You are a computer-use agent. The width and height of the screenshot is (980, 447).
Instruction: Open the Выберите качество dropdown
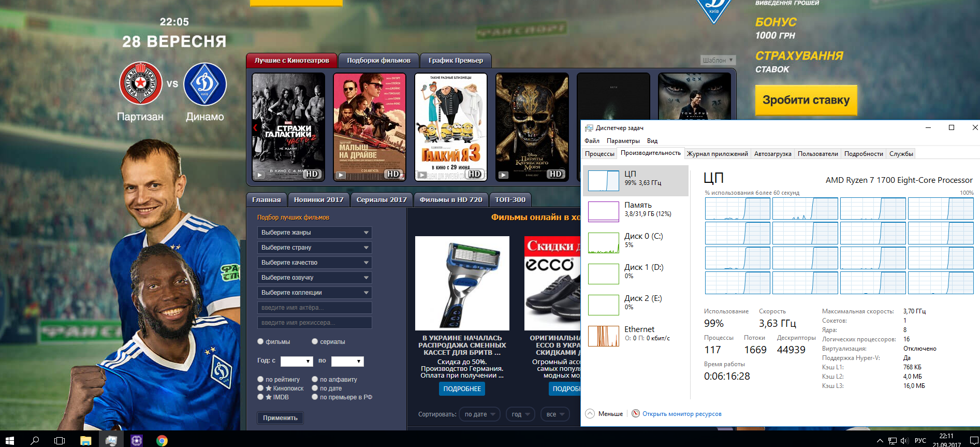click(315, 263)
